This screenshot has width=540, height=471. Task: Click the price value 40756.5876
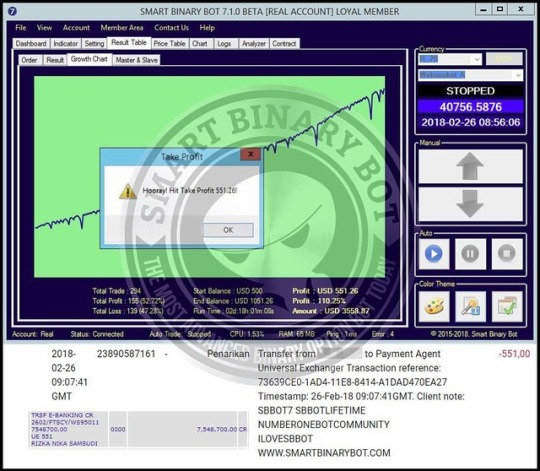470,107
